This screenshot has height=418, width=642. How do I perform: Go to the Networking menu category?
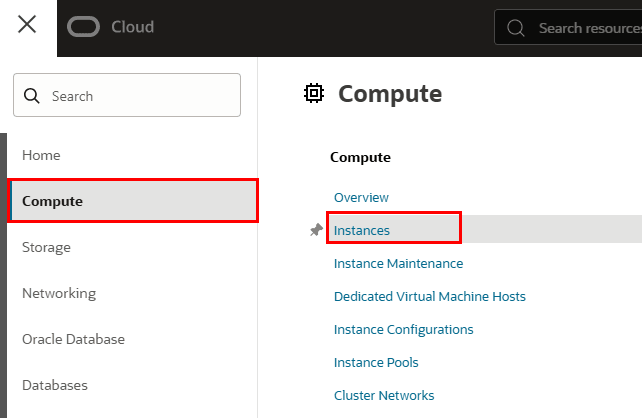click(59, 293)
